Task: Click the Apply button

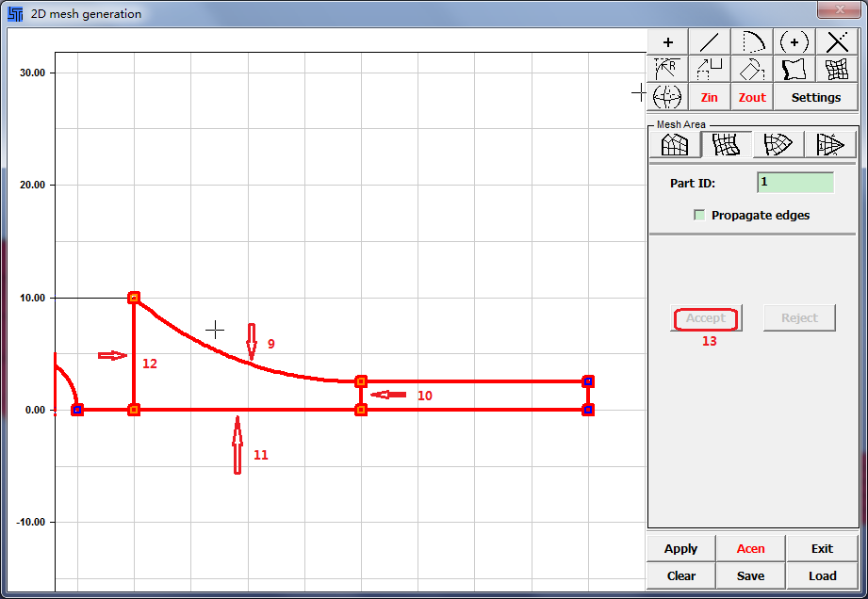Action: (680, 549)
